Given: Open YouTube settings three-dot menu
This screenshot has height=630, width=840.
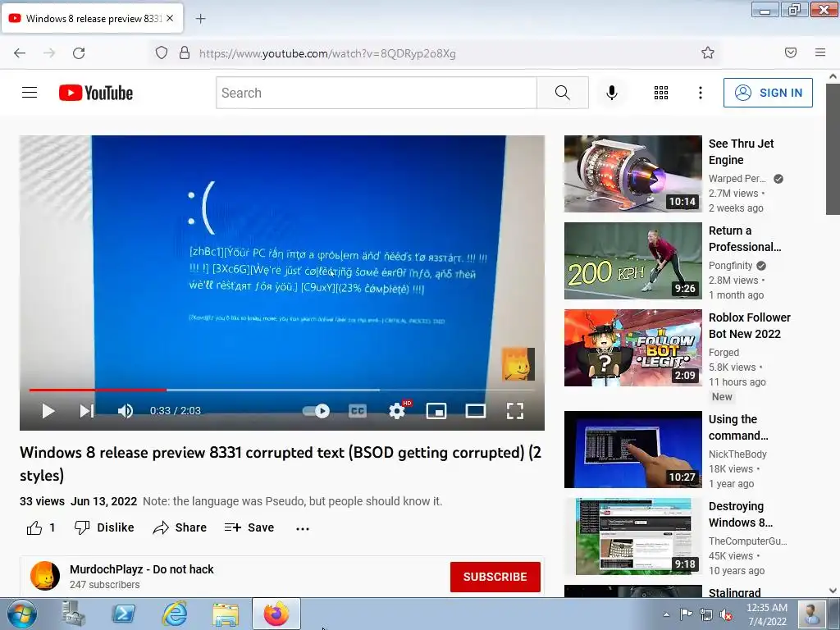Looking at the screenshot, I should (x=701, y=93).
